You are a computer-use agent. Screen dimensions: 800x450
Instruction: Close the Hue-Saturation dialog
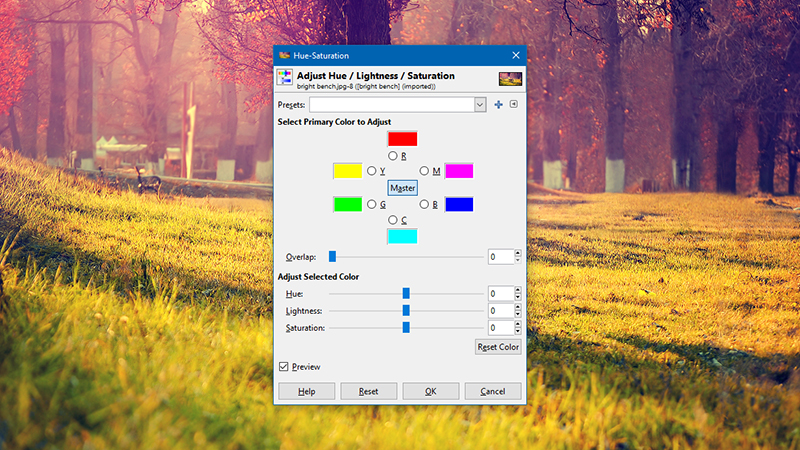point(516,55)
